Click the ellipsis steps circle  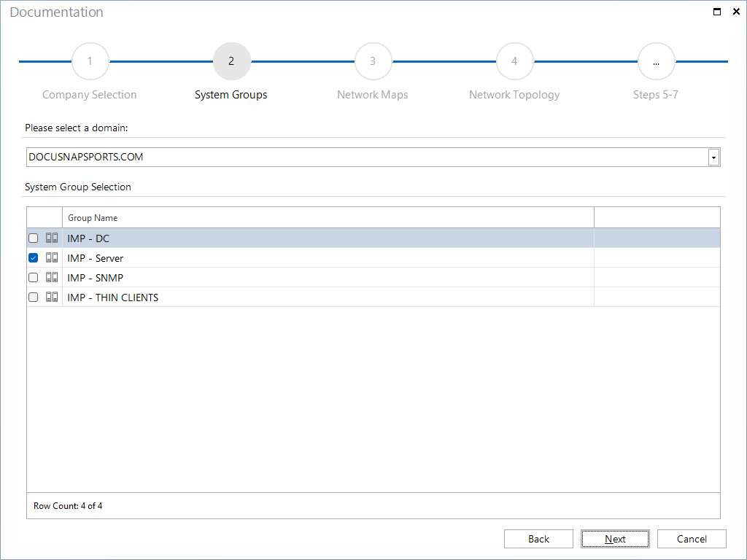(x=656, y=61)
